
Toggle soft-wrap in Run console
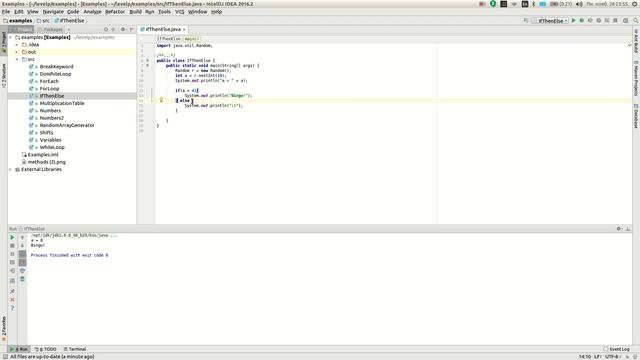(x=22, y=254)
